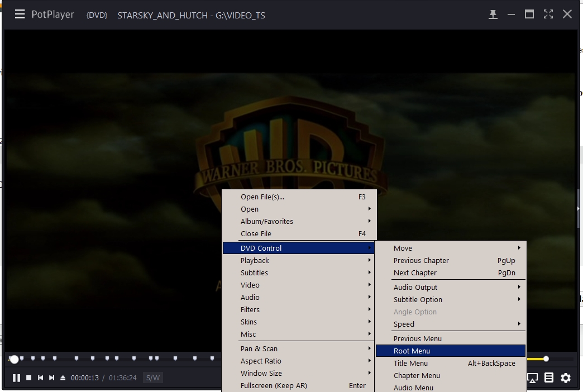
Task: Open the Window Size submenu
Action: coord(300,374)
